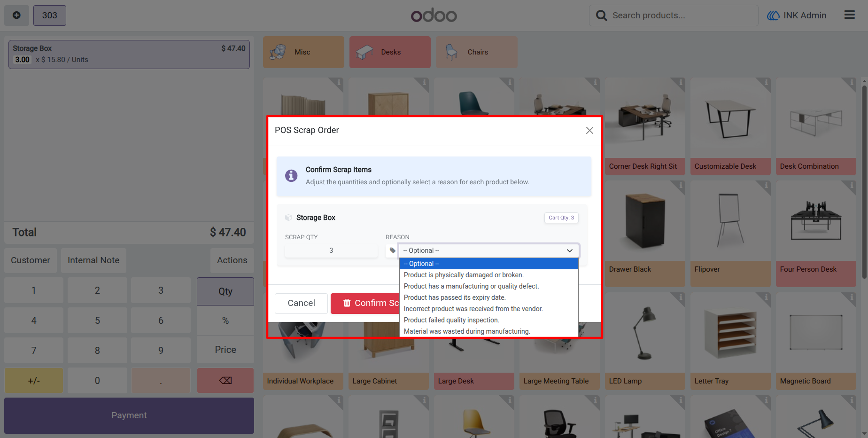This screenshot has width=868, height=438.
Task: Click the info corner icon on Letter Tray
Action: click(x=766, y=297)
